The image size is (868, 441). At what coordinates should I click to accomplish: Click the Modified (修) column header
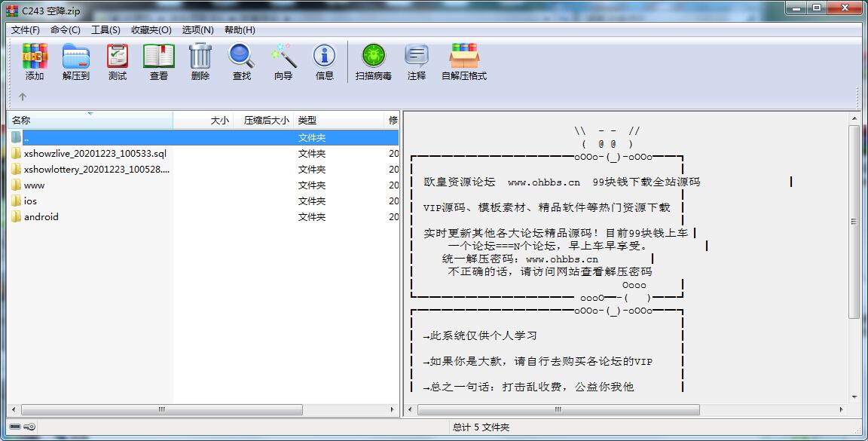pos(393,120)
